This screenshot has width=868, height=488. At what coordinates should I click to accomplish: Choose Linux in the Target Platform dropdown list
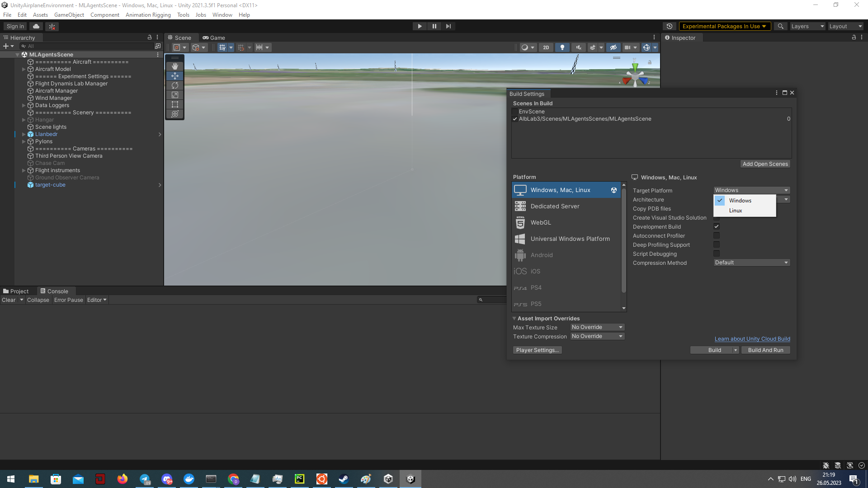(x=745, y=211)
